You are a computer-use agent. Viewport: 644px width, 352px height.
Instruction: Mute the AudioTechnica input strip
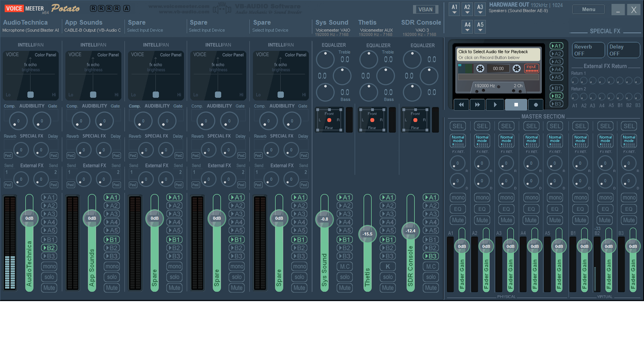coord(49,287)
